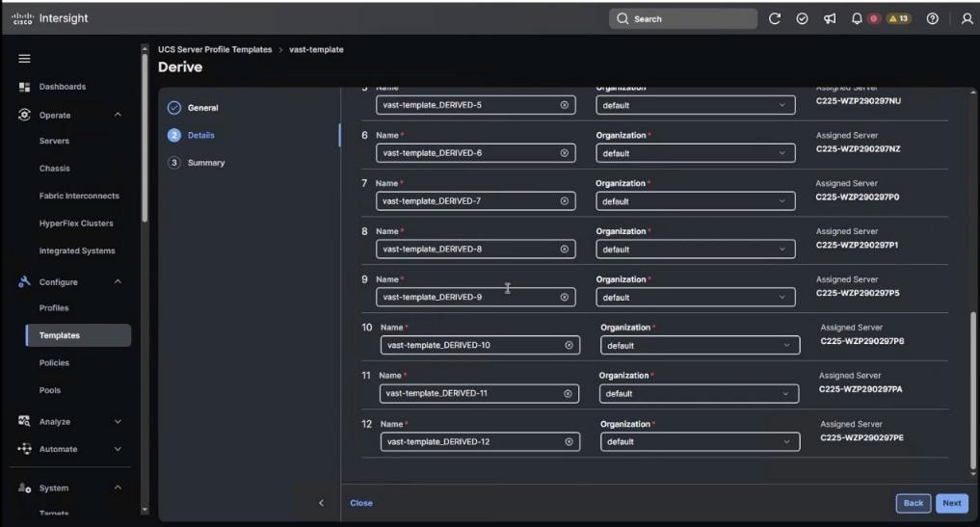Open Fabric Interconnects in the sidebar
Image resolution: width=980 pixels, height=527 pixels.
pos(79,197)
